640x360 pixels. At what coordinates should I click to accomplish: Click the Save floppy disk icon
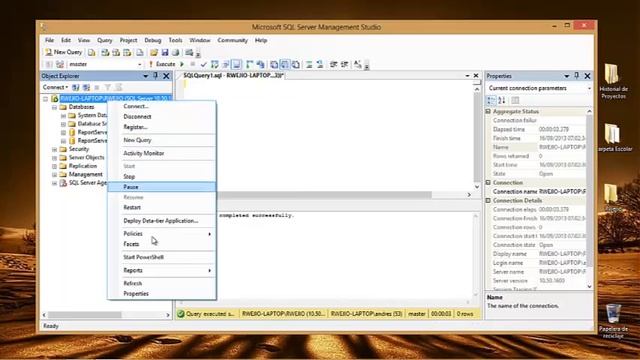(164, 52)
